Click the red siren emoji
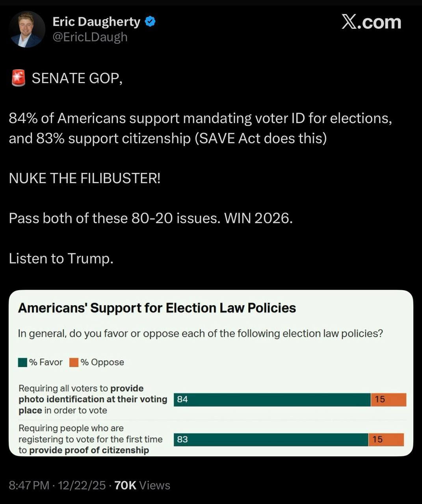The image size is (422, 504). coord(18,78)
